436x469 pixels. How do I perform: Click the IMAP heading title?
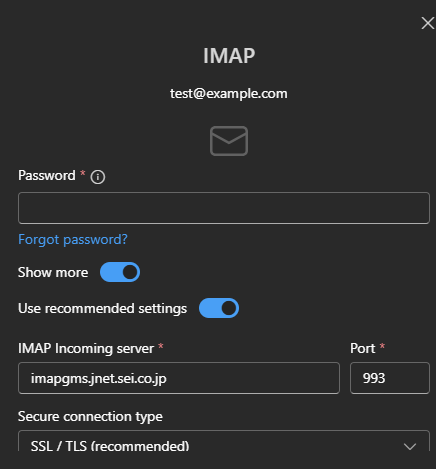(x=229, y=55)
